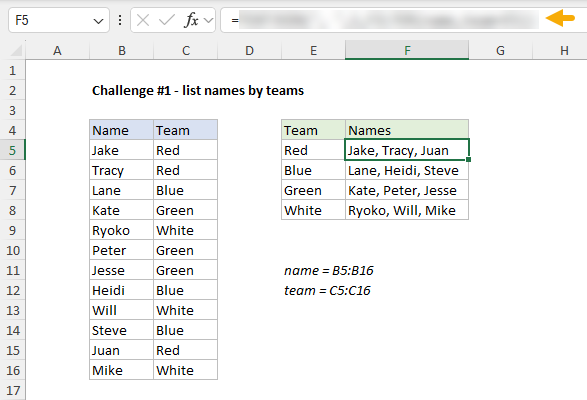Click the Name Box showing F5
The width and height of the screenshot is (587, 400).
point(59,20)
